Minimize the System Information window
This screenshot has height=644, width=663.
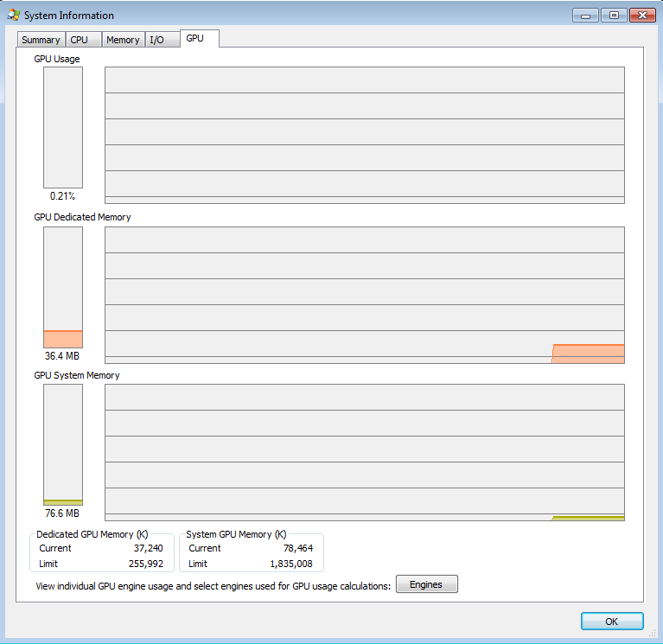click(585, 15)
